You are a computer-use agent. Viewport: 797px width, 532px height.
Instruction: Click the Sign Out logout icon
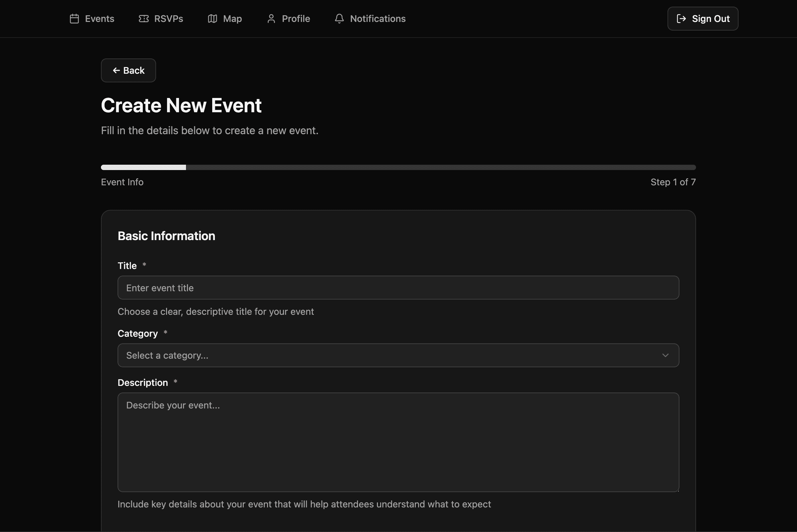click(681, 19)
